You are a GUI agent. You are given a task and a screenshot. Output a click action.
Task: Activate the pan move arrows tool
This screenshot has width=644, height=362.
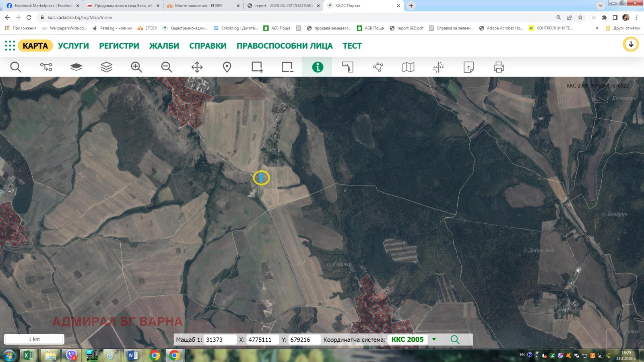click(x=197, y=67)
